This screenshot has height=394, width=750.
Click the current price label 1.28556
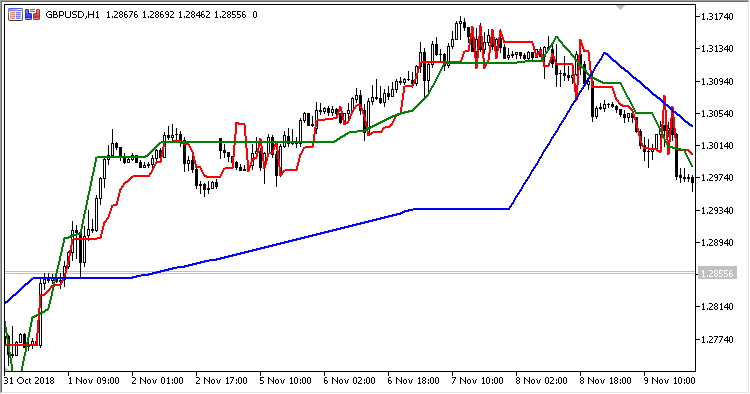point(717,274)
